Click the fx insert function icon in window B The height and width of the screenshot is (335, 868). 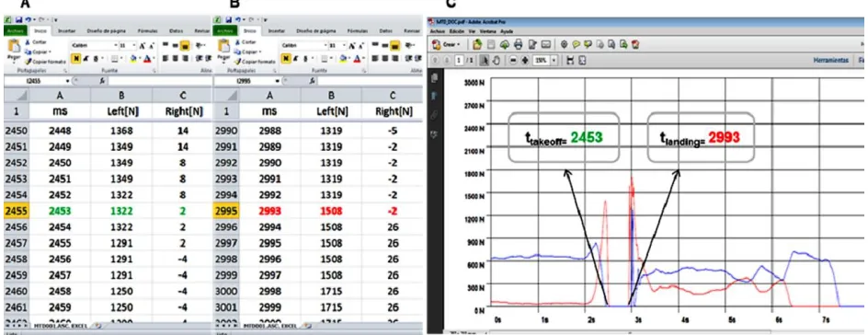[x=313, y=81]
